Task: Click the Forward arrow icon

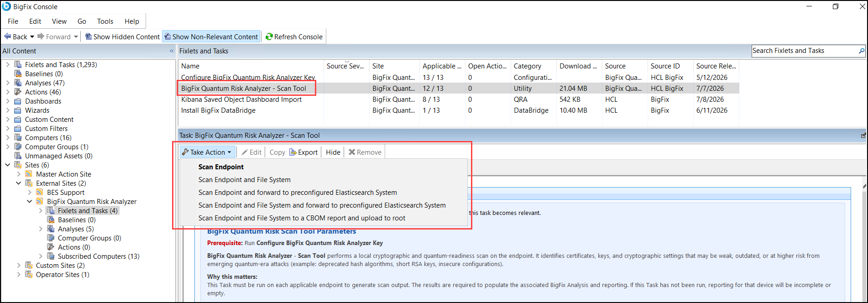Action: point(41,37)
